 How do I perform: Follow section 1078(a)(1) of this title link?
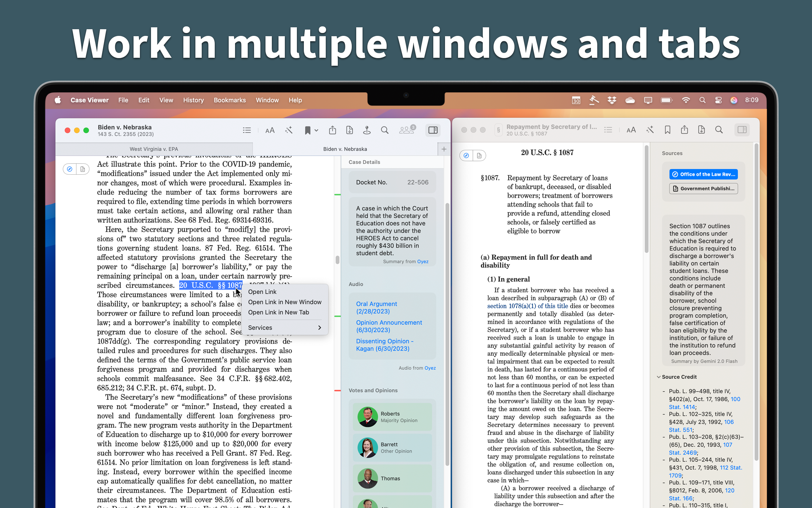527,306
